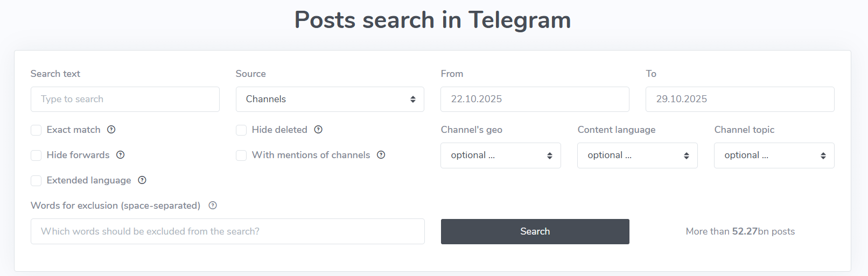
Task: Click the help icon next to Exact match
Action: tap(111, 130)
